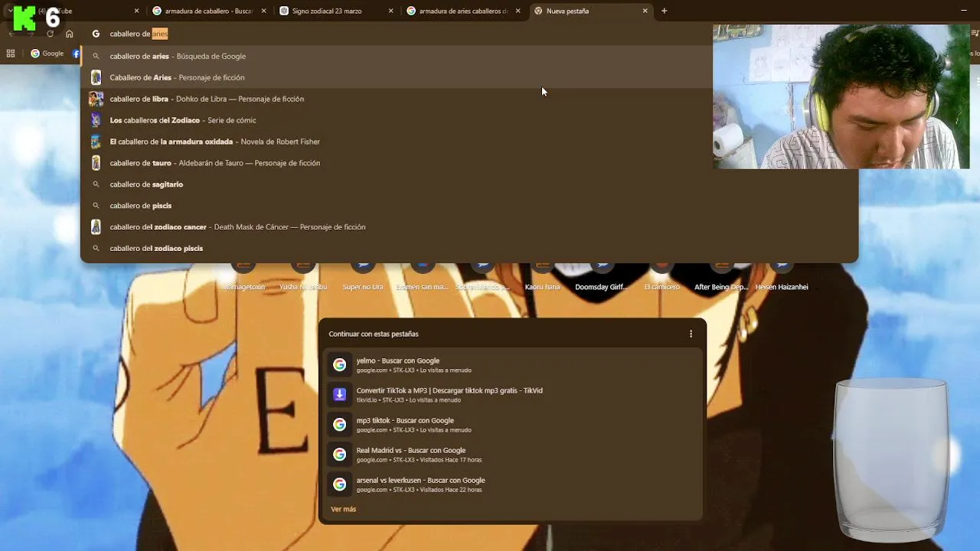
Task: Open the home page icon
Action: point(70,34)
